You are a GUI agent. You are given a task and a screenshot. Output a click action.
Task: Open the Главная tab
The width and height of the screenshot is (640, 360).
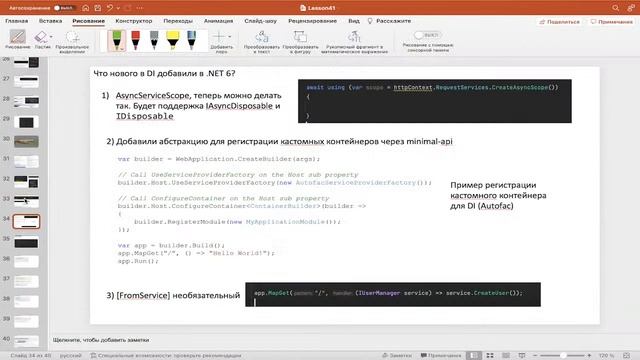pyautogui.click(x=17, y=21)
